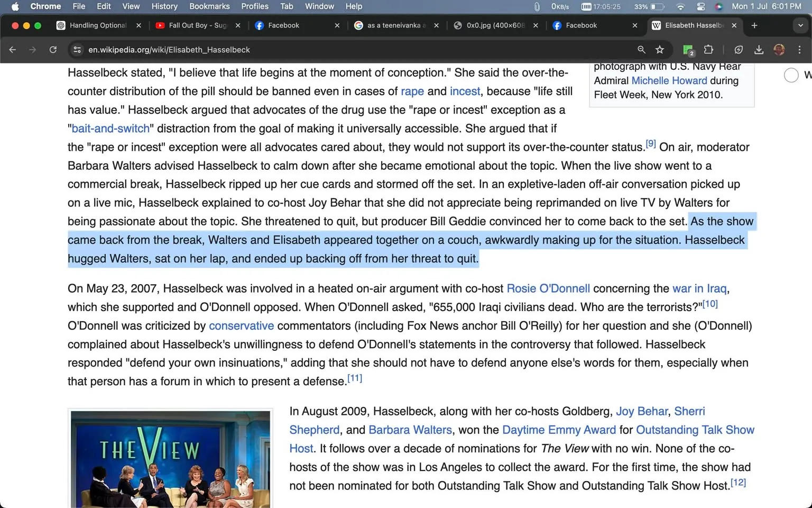Open the Joy Behar link
812x508 pixels.
pyautogui.click(x=642, y=411)
